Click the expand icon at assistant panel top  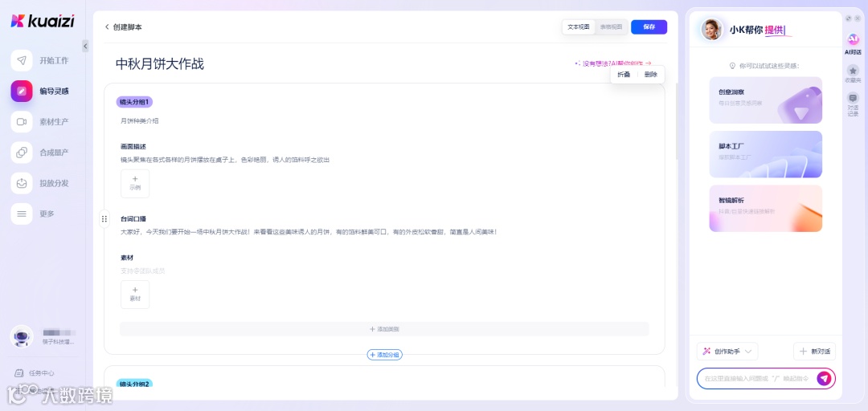(849, 18)
